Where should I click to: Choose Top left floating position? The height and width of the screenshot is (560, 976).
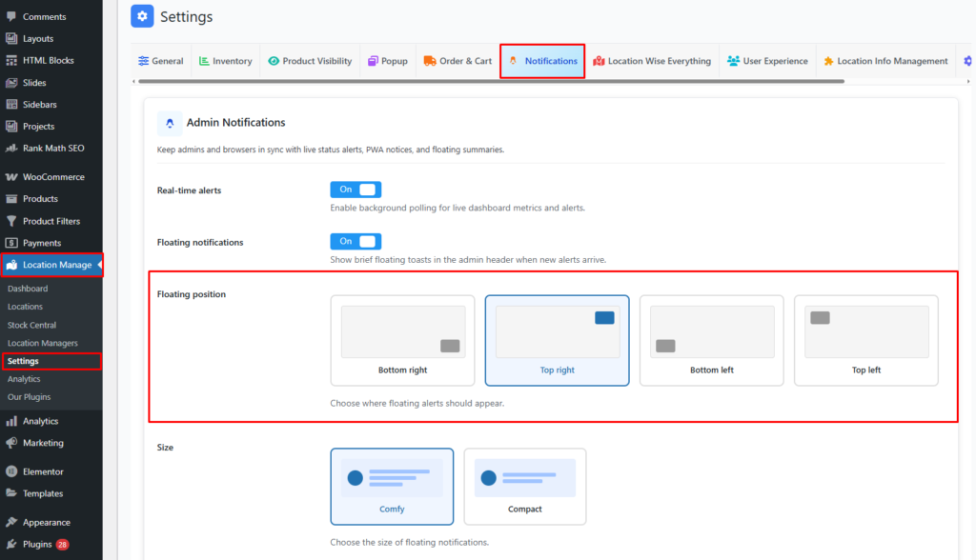pos(865,340)
